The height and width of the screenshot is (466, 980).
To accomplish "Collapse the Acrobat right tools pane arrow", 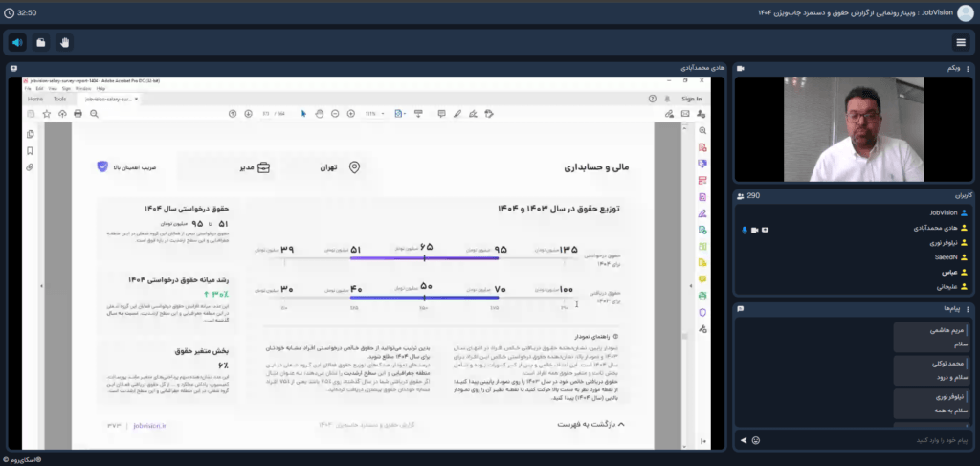I will [x=691, y=286].
